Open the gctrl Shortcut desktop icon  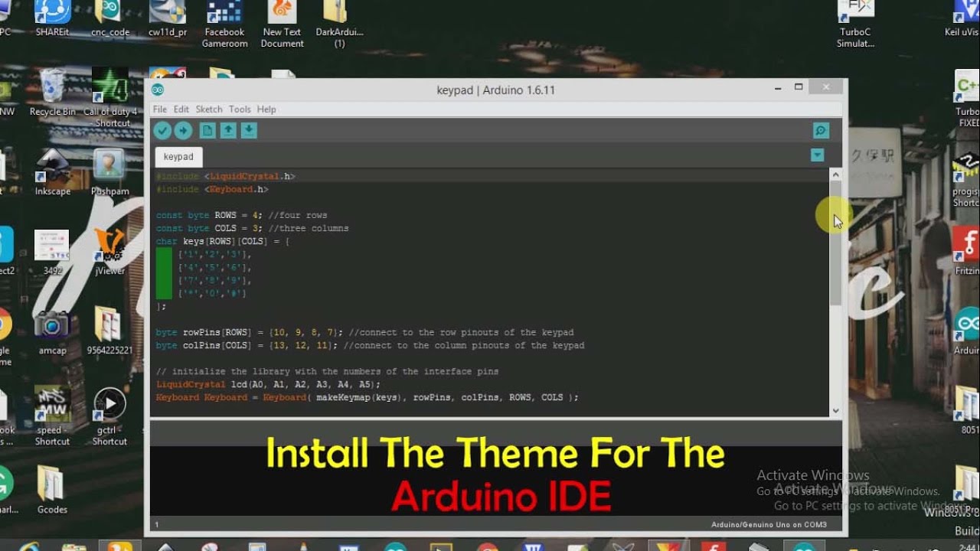coord(109,417)
